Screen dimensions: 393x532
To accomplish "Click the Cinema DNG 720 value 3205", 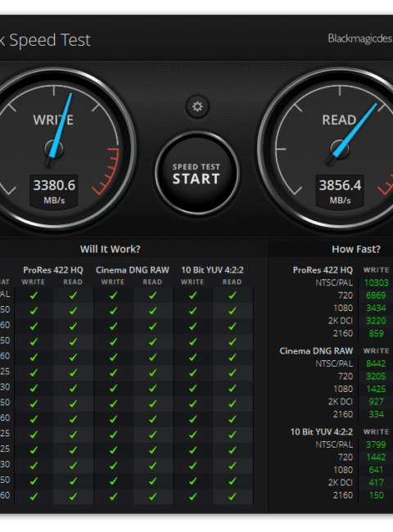I will tap(376, 376).
